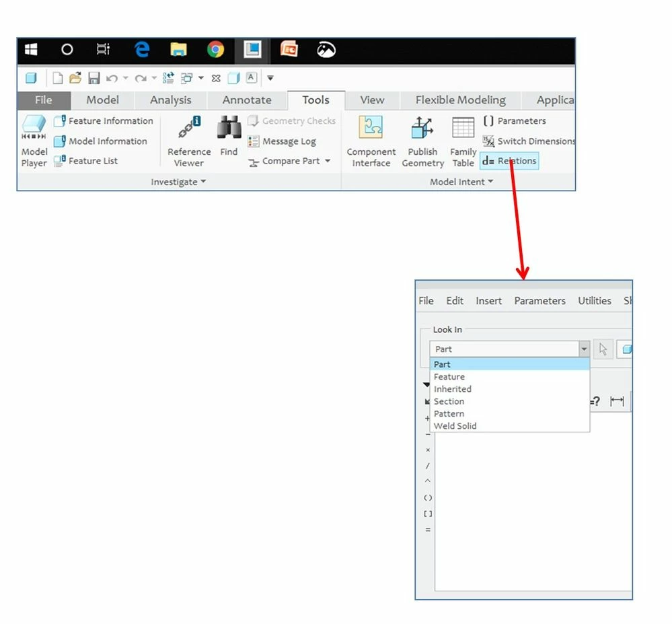The image size is (672, 624).
Task: Launch Microsoft Edge from the taskbar
Action: 142,50
